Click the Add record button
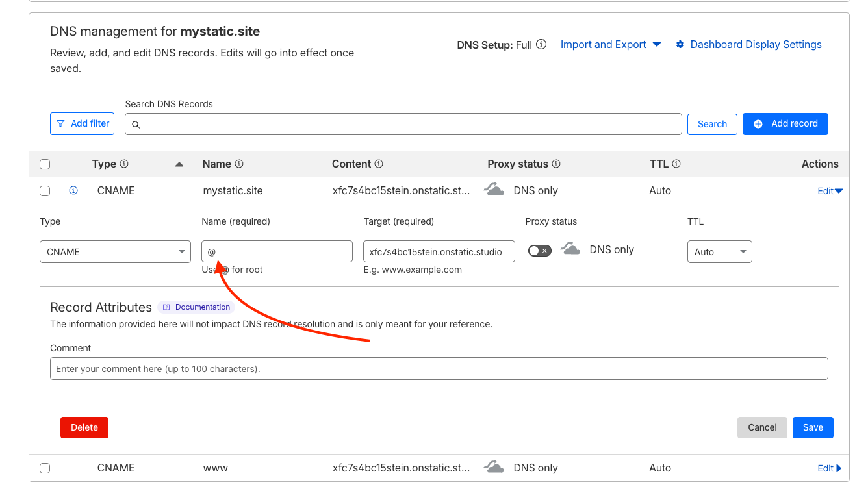The image size is (868, 489). [x=785, y=124]
